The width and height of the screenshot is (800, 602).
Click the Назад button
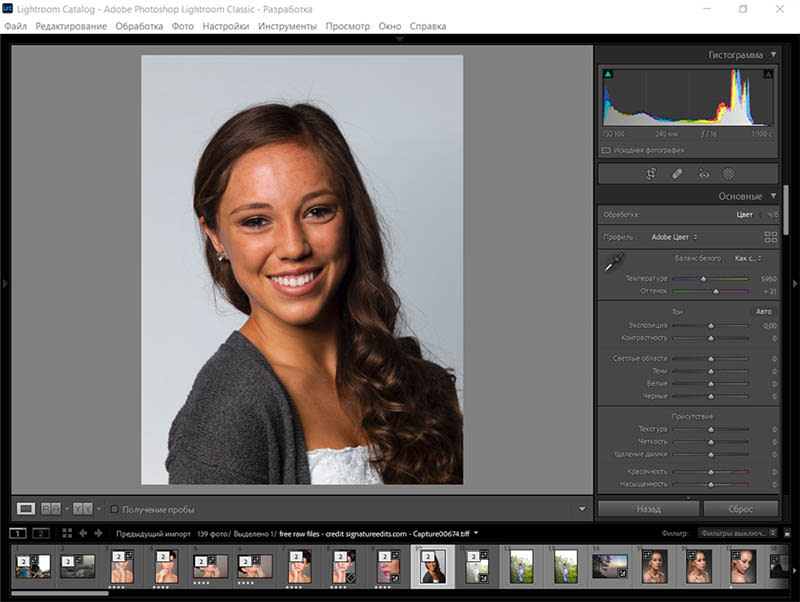648,509
